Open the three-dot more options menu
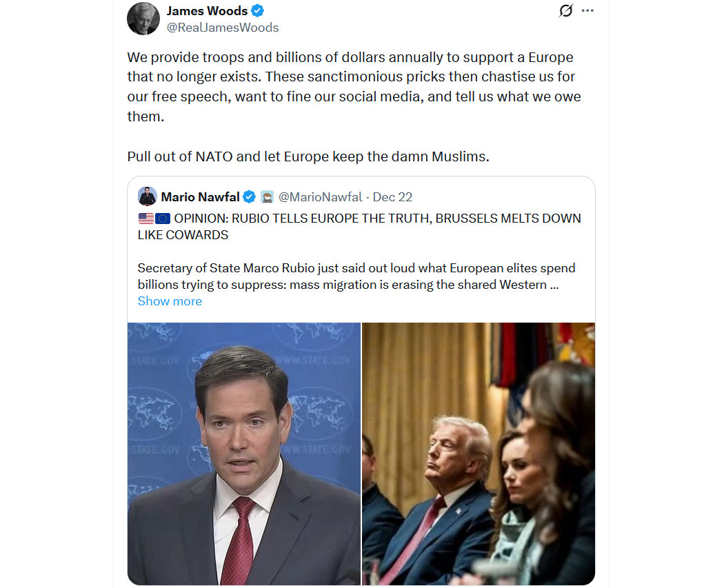This screenshot has height=588, width=724. tap(587, 10)
